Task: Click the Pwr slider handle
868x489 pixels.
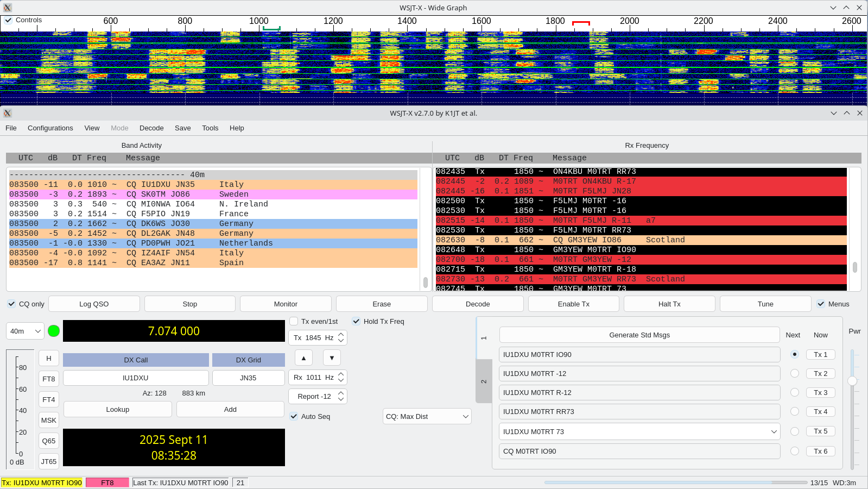Action: (x=852, y=381)
